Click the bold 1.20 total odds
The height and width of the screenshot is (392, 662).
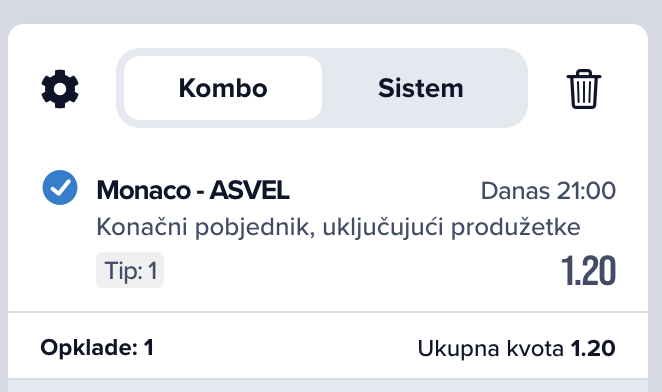[x=593, y=349]
